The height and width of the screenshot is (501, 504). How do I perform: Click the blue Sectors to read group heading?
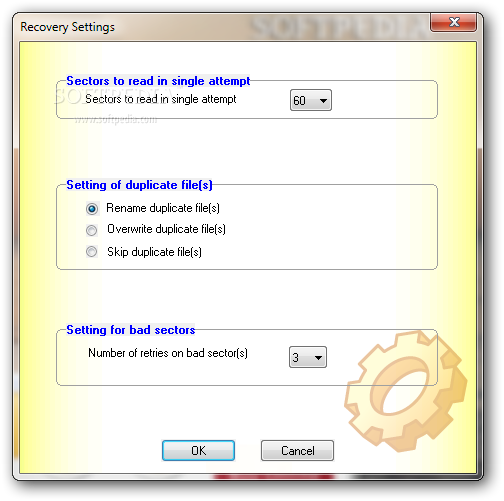158,81
